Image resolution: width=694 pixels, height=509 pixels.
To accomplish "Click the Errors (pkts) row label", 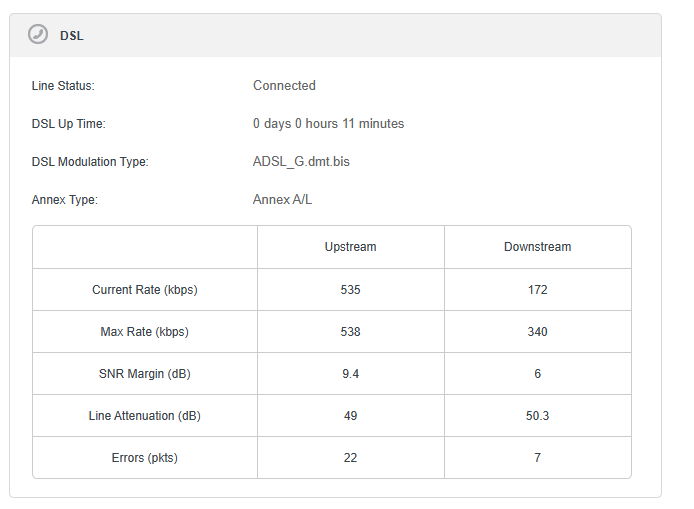I will 145,458.
